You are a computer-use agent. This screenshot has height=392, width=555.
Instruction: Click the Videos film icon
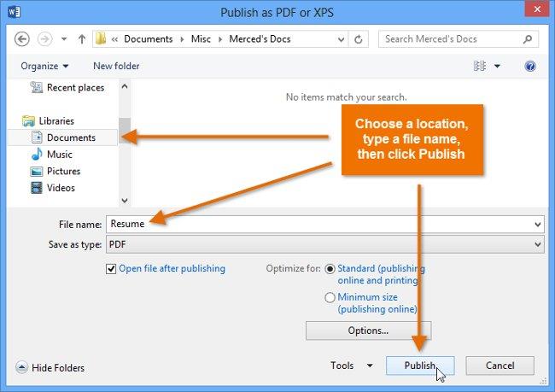pyautogui.click(x=37, y=188)
